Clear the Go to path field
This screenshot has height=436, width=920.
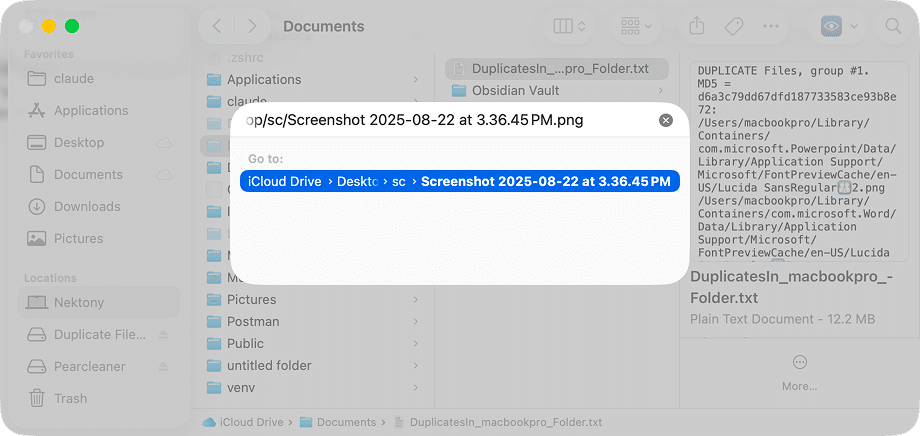click(x=665, y=120)
